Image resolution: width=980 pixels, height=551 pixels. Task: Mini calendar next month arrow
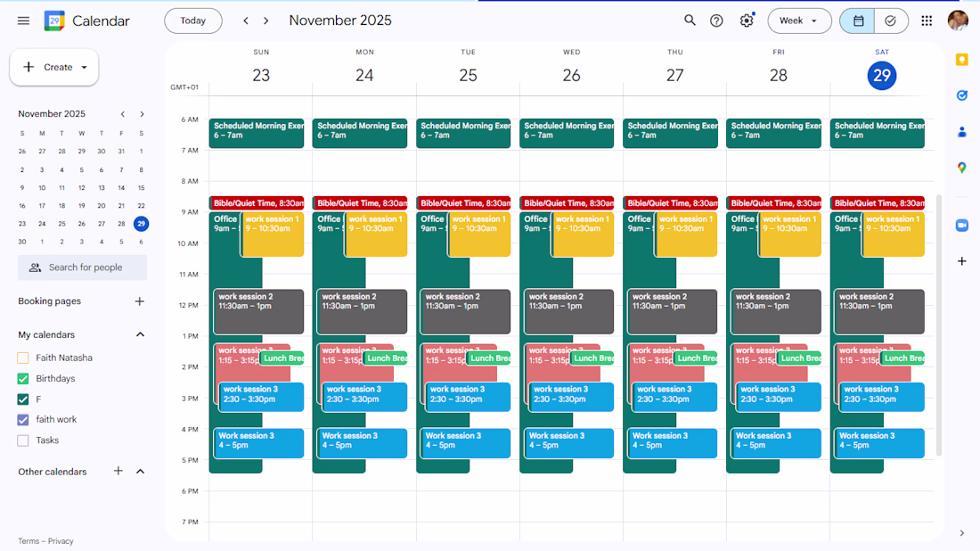tap(142, 114)
